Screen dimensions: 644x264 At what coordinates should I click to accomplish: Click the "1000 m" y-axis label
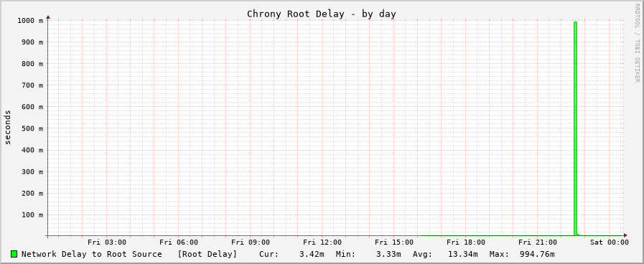30,21
